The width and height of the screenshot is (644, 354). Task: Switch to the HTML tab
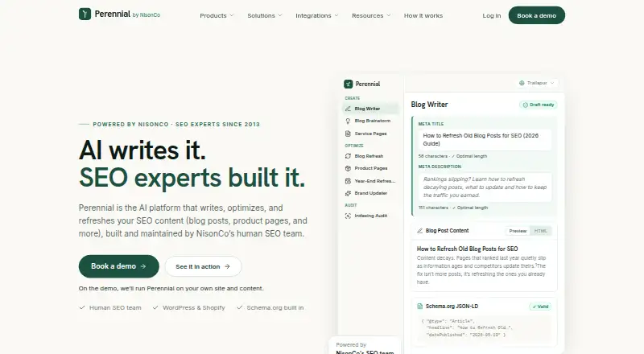point(540,231)
